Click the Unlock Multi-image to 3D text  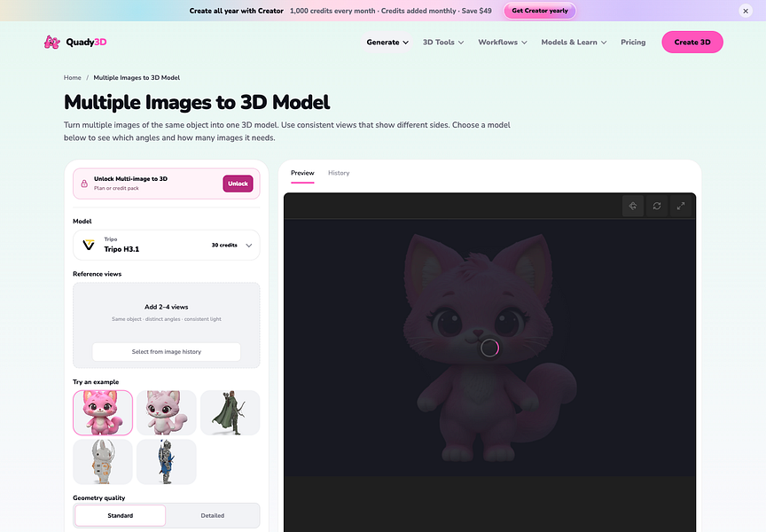coord(130,179)
